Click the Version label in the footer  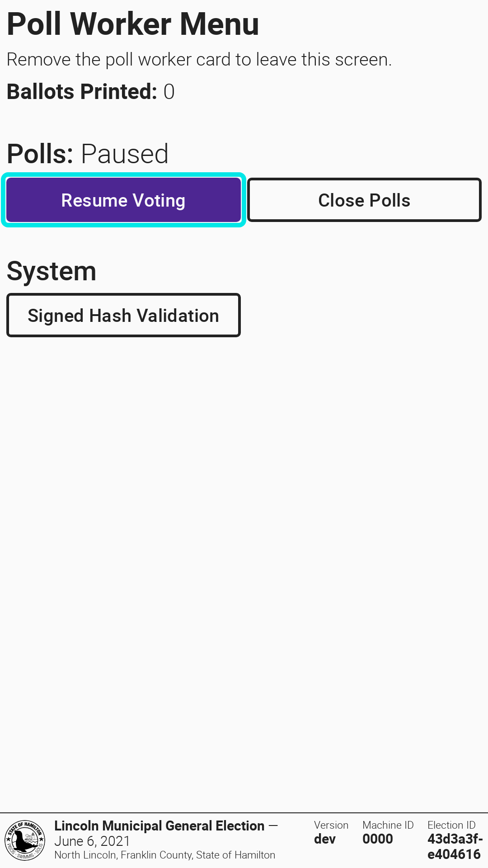point(331,826)
